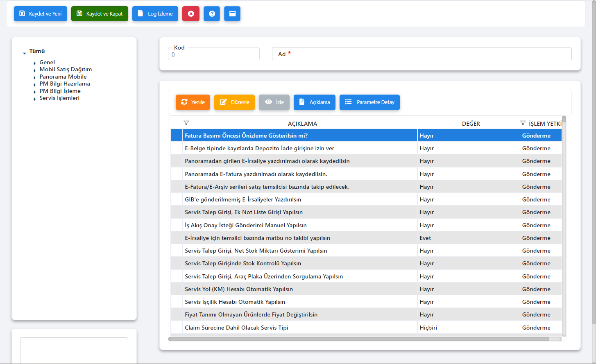Click the filter icon beside İŞLEM YETKİ header
The width and height of the screenshot is (596, 364).
coord(523,123)
